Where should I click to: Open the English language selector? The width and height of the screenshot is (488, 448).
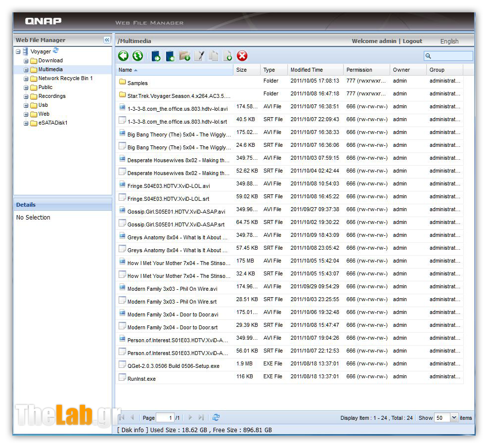449,41
